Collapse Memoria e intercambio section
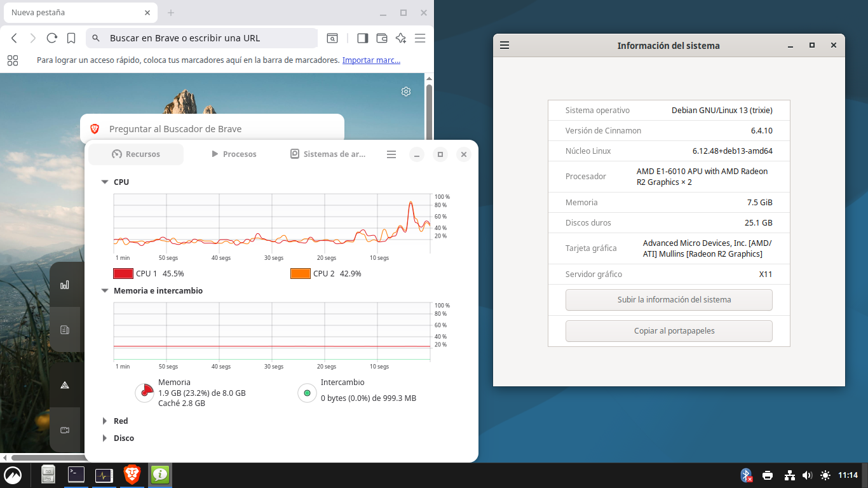868x488 pixels. (x=105, y=291)
